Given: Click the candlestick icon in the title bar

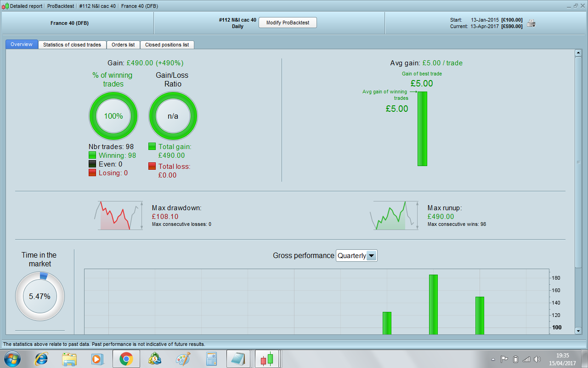Looking at the screenshot, I should pos(6,6).
